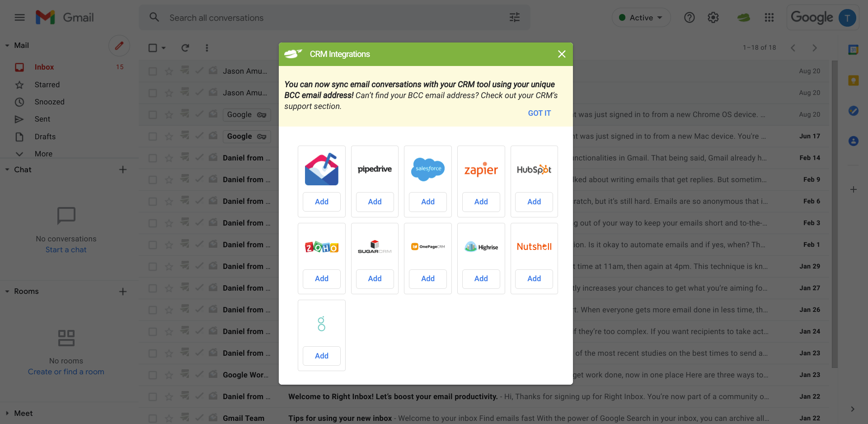
Task: Open the Active status dropdown
Action: tap(641, 18)
